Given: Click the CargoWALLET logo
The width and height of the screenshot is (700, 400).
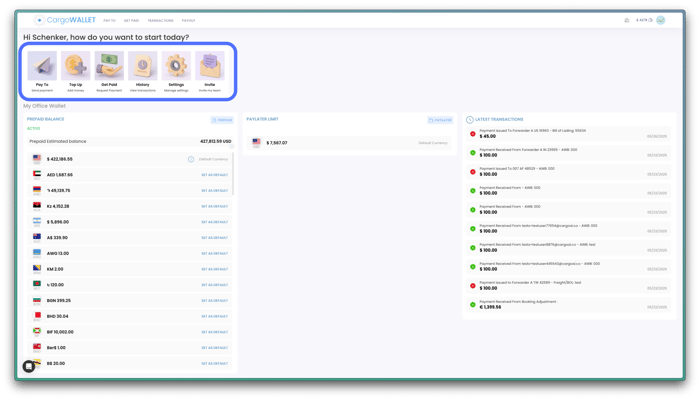Looking at the screenshot, I should [x=65, y=20].
